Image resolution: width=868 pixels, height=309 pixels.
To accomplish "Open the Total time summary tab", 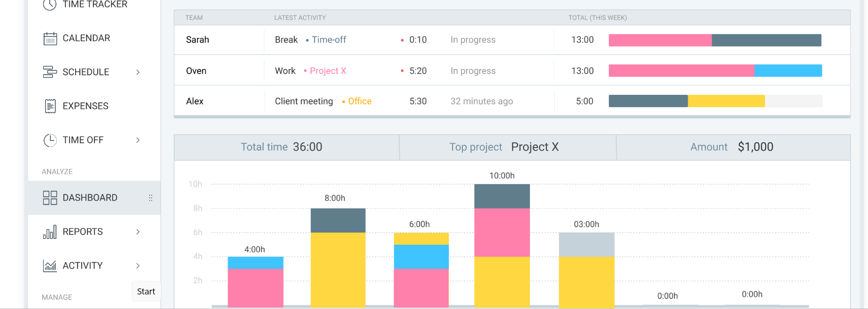I will 286,147.
